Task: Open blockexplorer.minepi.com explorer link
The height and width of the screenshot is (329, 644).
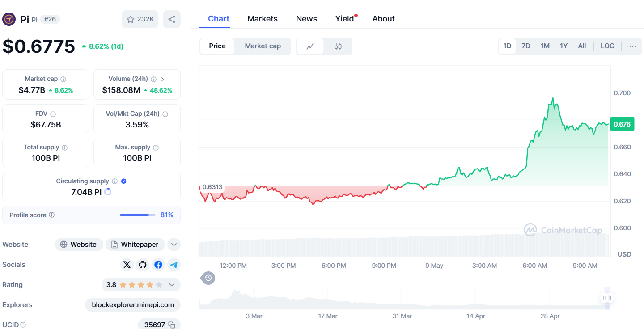Action: 133,305
